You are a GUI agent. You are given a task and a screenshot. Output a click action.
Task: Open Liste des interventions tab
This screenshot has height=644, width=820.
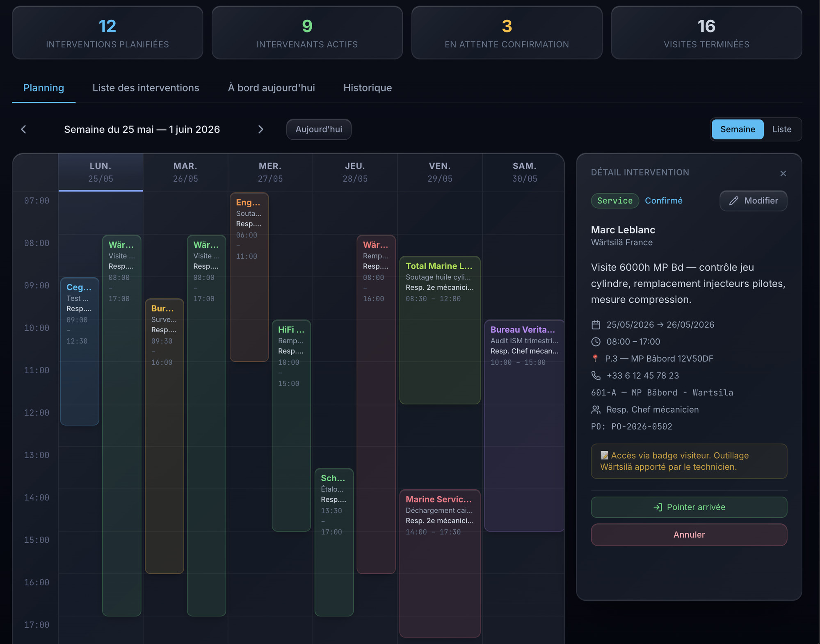pos(146,88)
